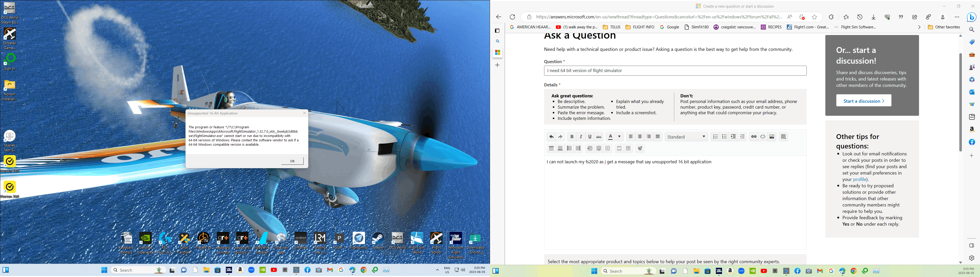
Task: Add this page to favorites with star icon
Action: coord(815,17)
